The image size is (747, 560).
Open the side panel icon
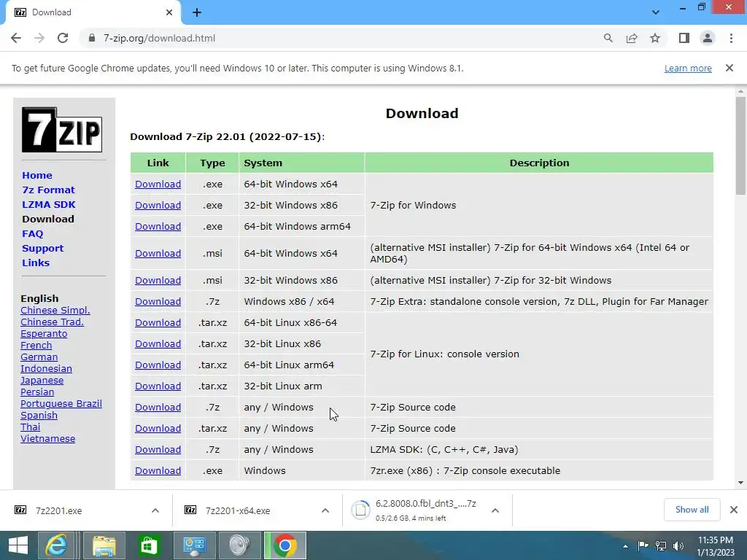[x=684, y=38]
